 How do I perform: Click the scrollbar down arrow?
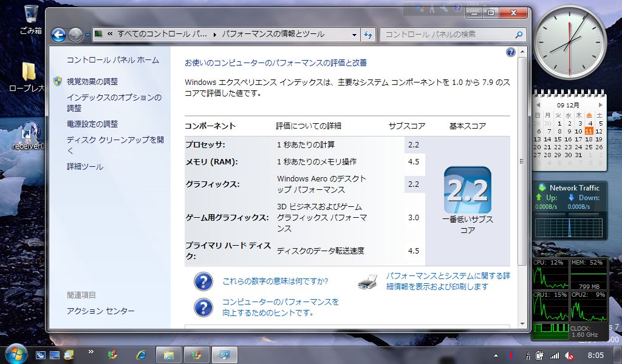(522, 323)
